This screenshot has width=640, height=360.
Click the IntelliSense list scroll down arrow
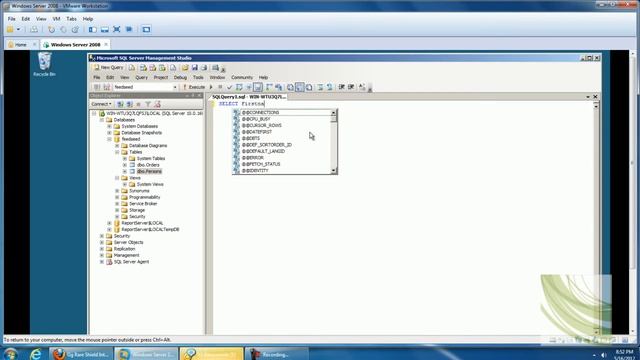[x=334, y=171]
